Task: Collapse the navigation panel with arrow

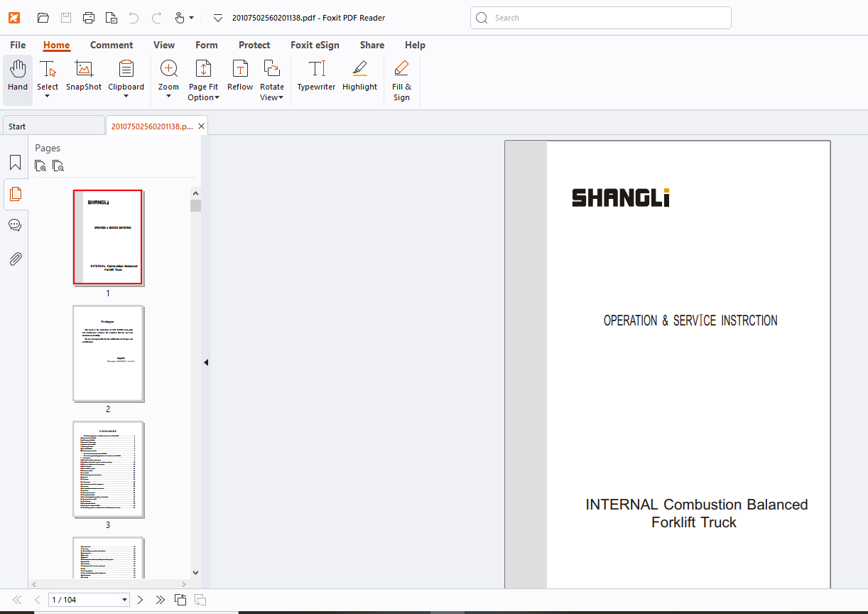Action: coord(206,362)
